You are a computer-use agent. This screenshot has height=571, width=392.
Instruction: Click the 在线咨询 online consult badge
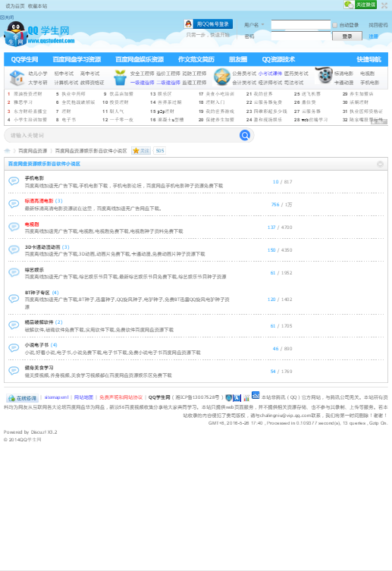[x=22, y=398]
